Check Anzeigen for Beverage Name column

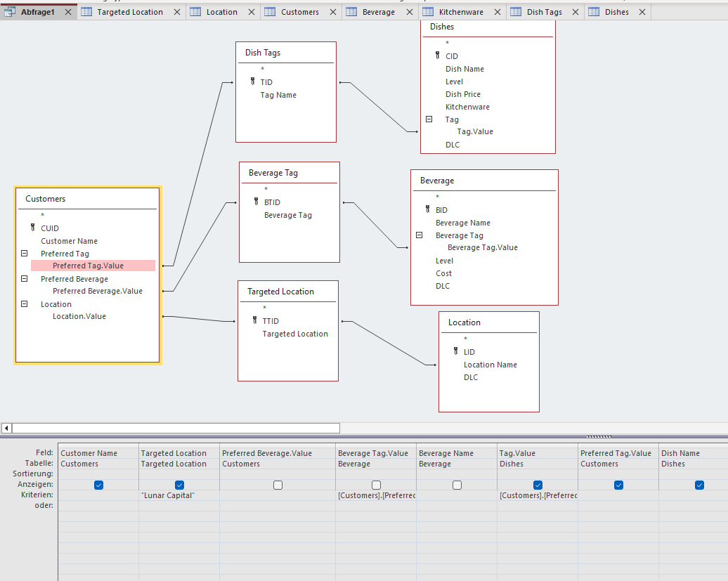457,485
